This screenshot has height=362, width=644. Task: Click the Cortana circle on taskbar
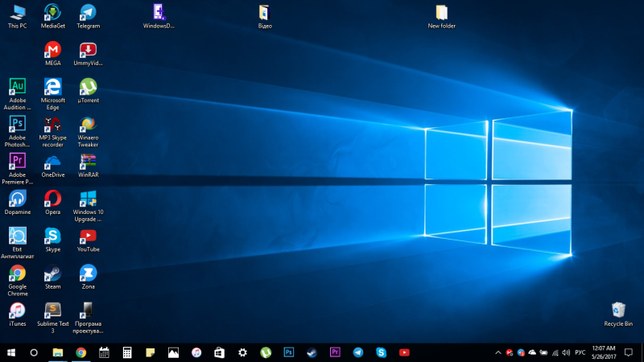click(34, 352)
